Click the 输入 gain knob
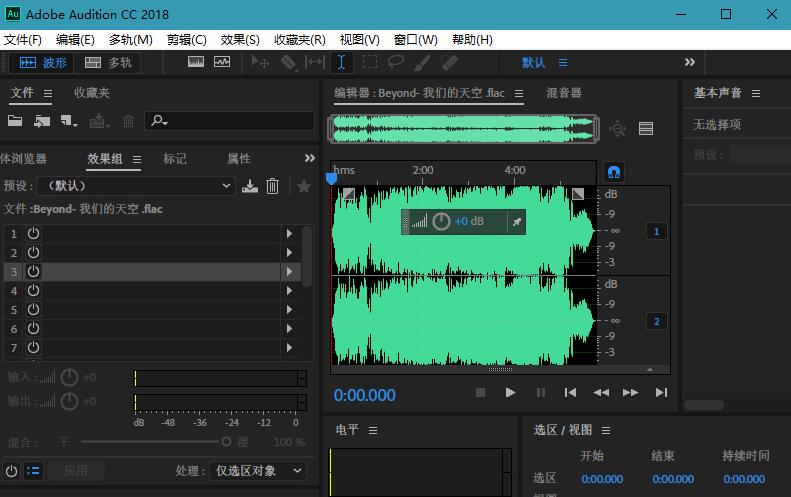This screenshot has width=791, height=497. [69, 377]
